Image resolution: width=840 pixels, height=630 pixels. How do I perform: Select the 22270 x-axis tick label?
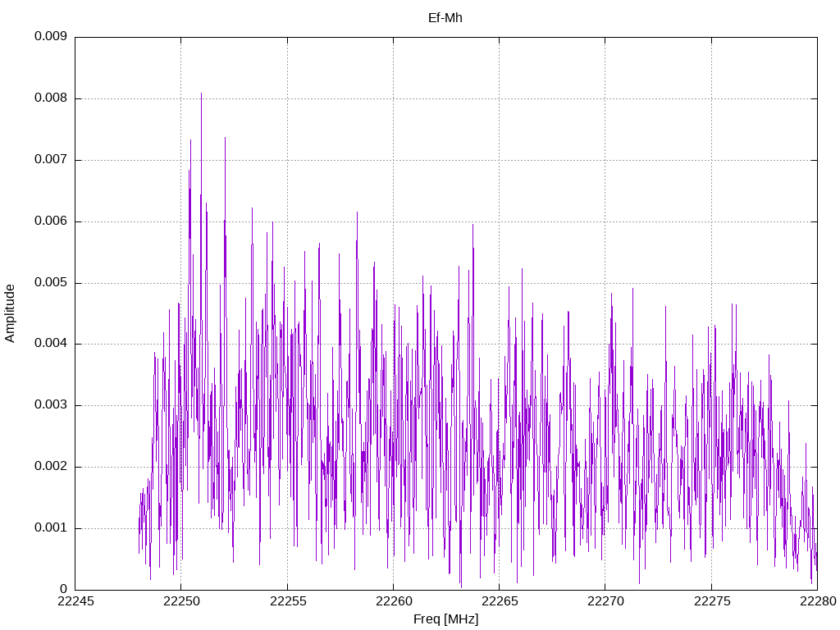click(605, 601)
